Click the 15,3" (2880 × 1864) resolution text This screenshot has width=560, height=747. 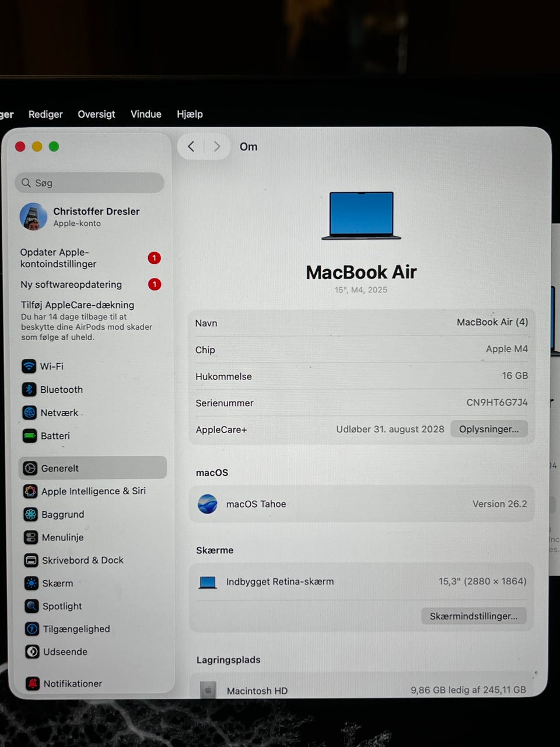[482, 581]
